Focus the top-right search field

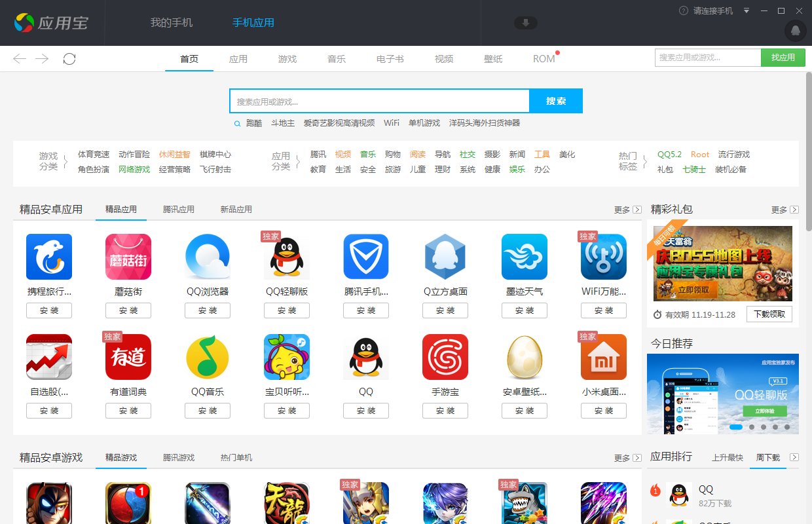[x=708, y=58]
